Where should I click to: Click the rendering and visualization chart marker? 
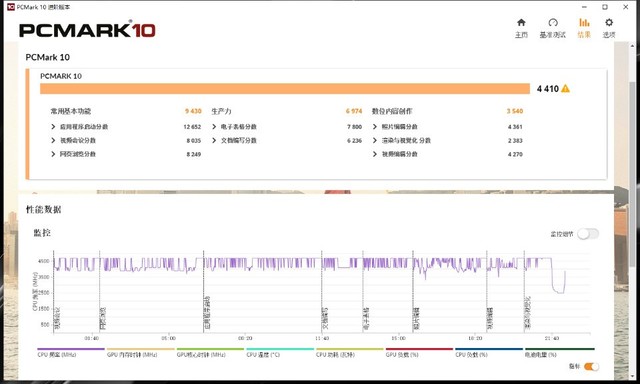(x=527, y=313)
